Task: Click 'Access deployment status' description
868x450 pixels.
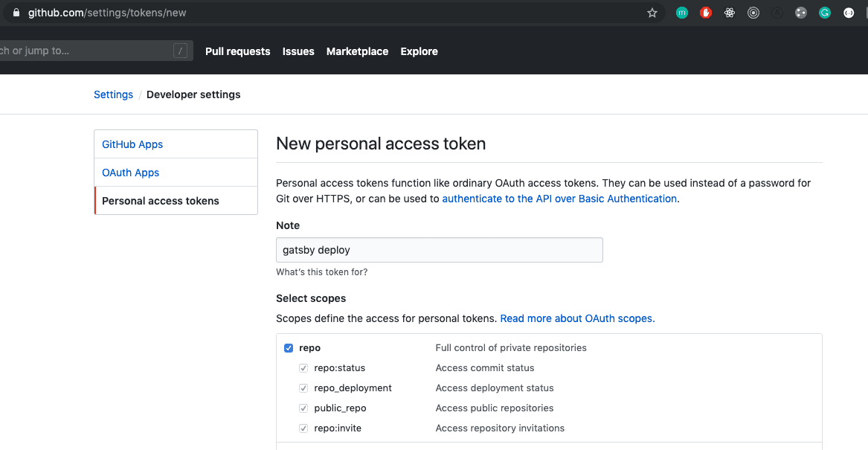Action: (495, 388)
